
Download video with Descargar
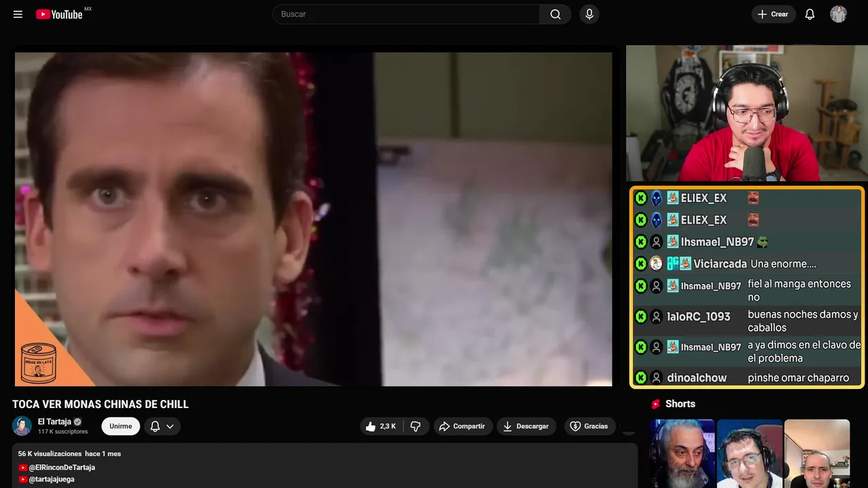click(526, 426)
